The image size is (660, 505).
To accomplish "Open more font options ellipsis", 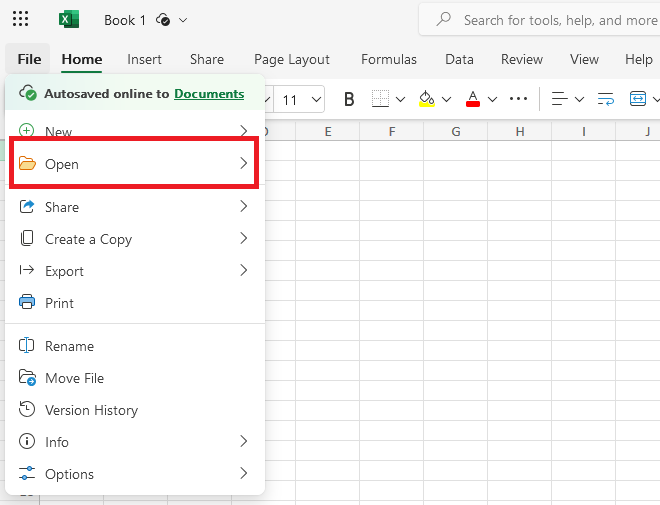I will point(518,99).
